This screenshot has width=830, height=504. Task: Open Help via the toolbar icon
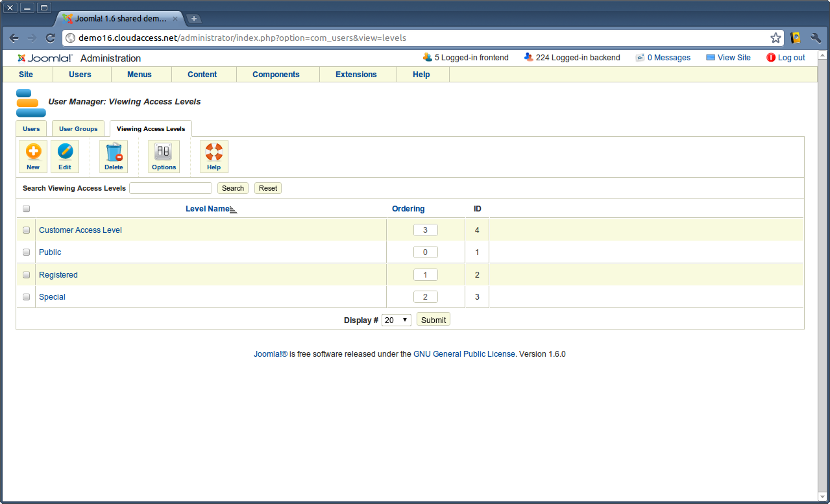tap(214, 156)
